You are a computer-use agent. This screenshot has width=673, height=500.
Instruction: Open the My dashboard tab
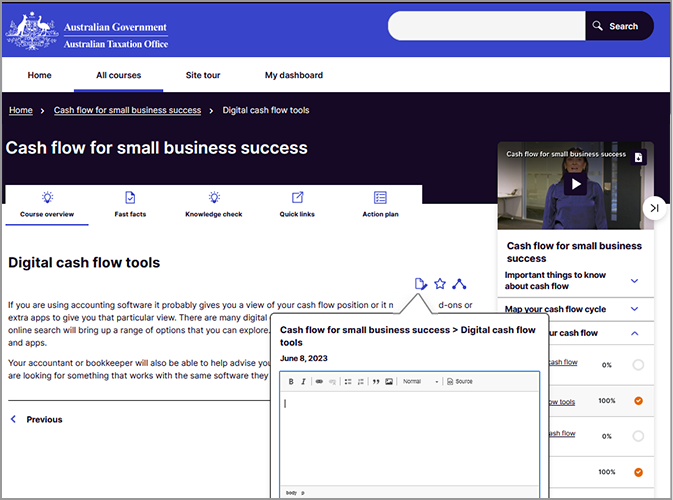(x=294, y=75)
